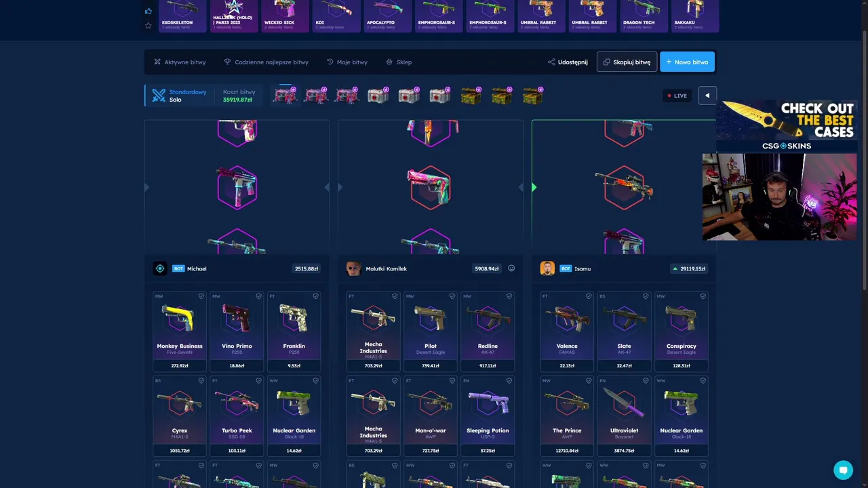Click the thumbs-up like icon
The image size is (868, 488).
click(149, 11)
